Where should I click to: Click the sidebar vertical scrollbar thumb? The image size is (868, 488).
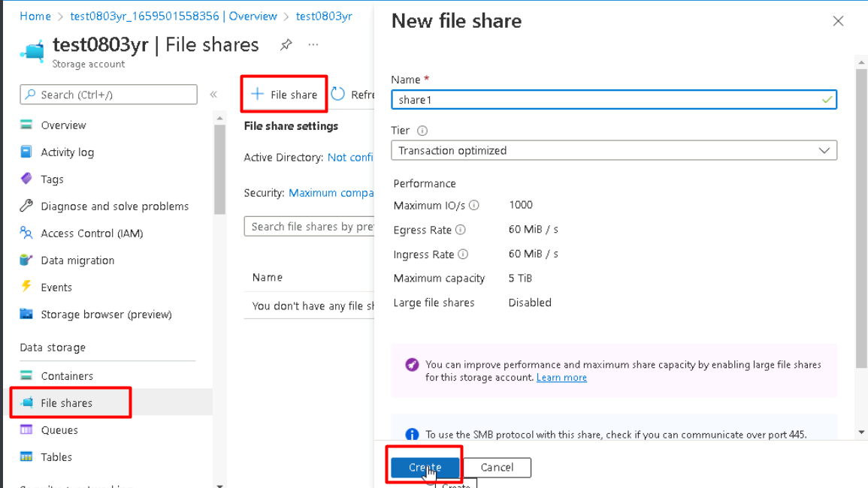coord(219,170)
